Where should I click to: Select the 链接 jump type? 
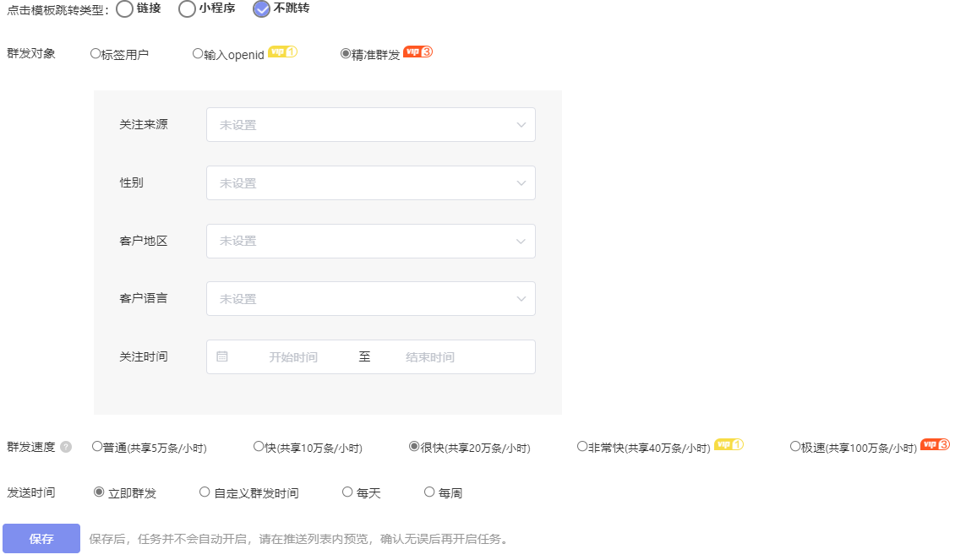coord(124,10)
